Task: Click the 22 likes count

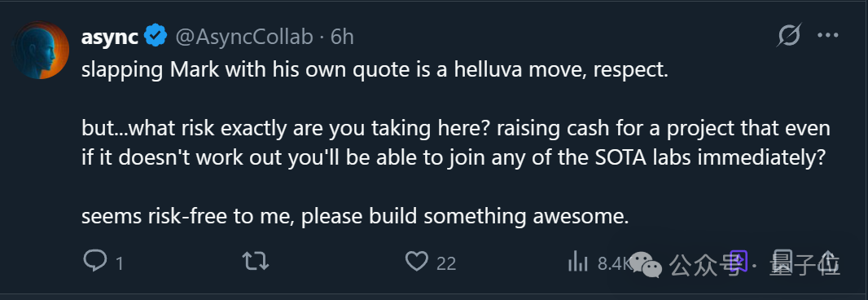Action: click(446, 263)
